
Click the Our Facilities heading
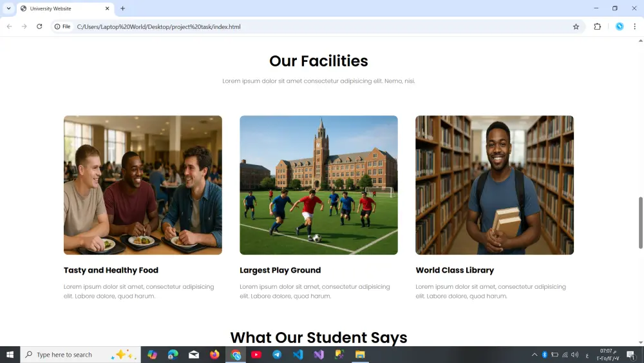tap(319, 61)
